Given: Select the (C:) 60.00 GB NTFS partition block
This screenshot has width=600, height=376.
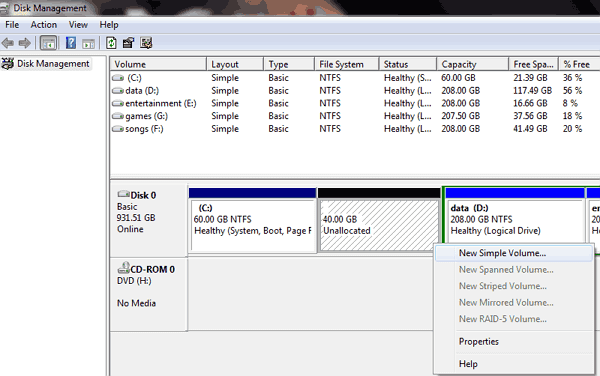Looking at the screenshot, I should 252,219.
